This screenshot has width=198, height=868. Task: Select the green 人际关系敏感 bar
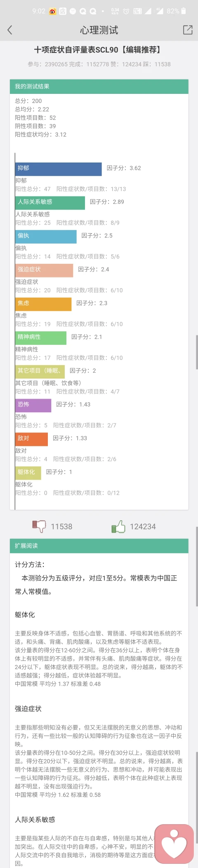point(50,203)
